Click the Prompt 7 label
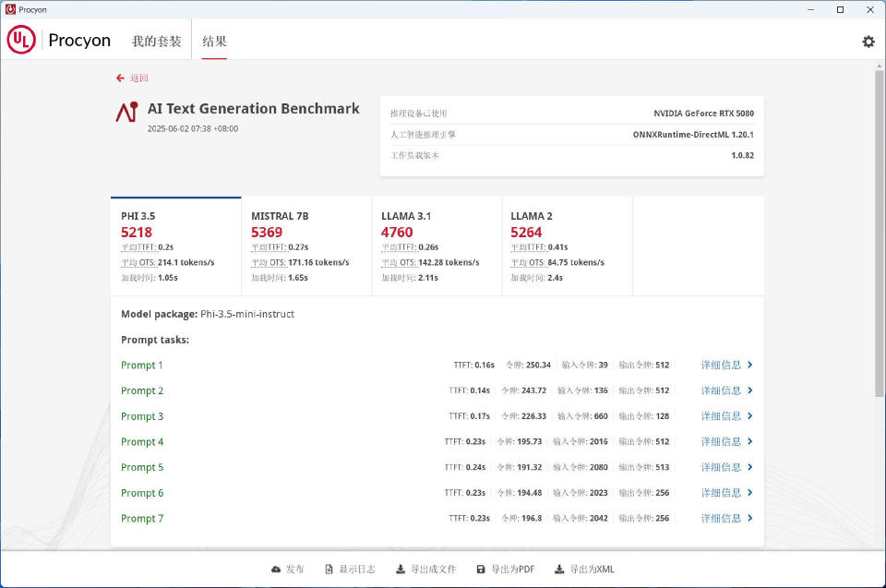This screenshot has height=588, width=886. point(142,519)
